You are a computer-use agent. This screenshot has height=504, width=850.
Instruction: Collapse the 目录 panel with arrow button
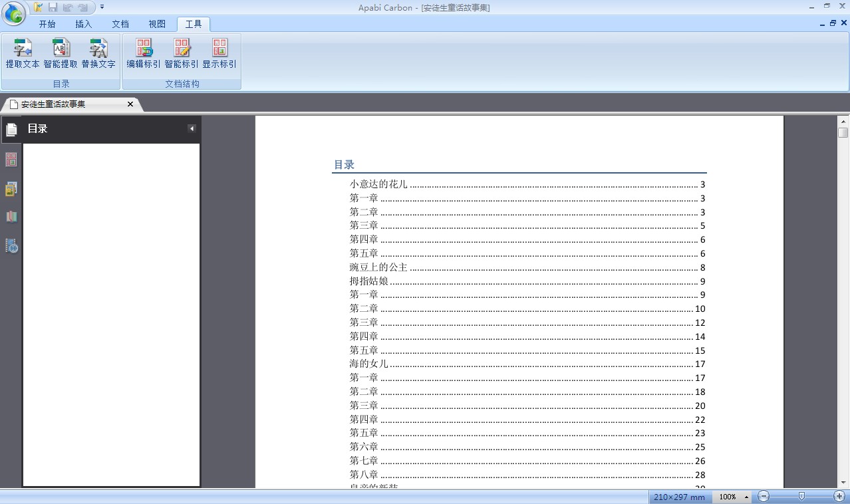192,129
